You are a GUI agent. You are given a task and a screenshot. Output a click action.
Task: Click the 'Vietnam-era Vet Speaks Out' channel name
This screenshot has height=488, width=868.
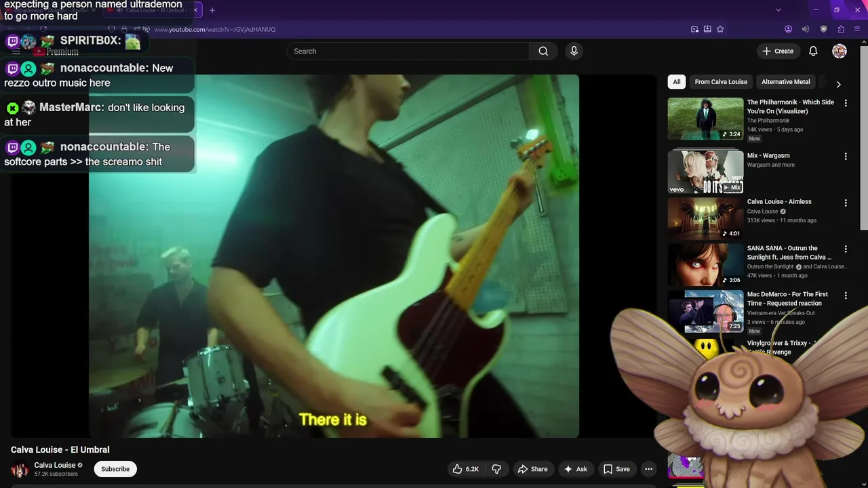tap(781, 313)
